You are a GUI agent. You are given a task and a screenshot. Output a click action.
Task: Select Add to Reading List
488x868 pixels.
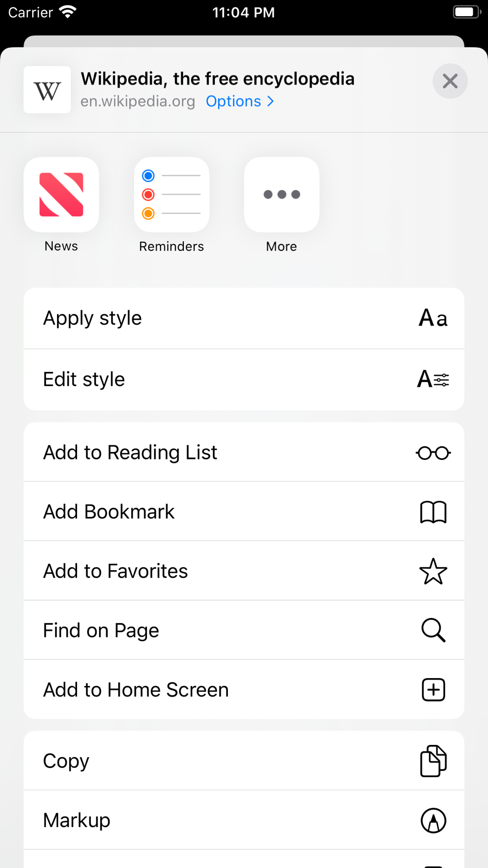[244, 453]
